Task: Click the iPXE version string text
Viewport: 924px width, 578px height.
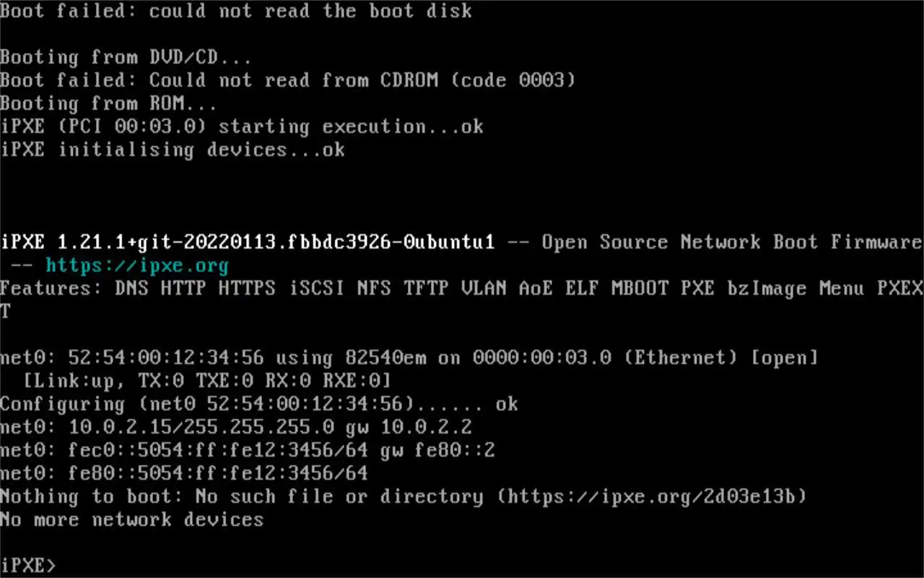Action: coord(248,242)
